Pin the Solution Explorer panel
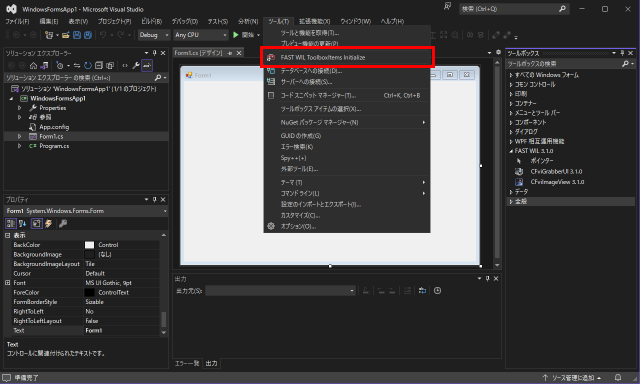The width and height of the screenshot is (640, 384). point(155,53)
